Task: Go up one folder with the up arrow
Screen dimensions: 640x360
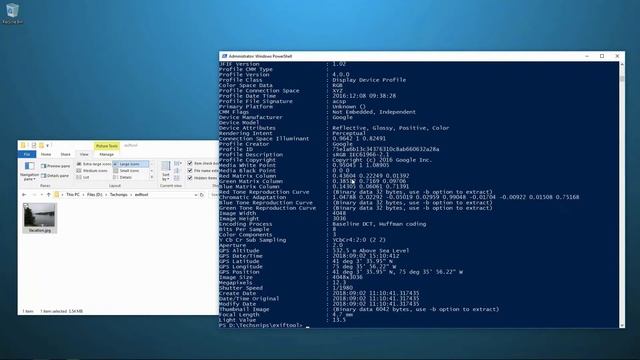Action: click(49, 195)
